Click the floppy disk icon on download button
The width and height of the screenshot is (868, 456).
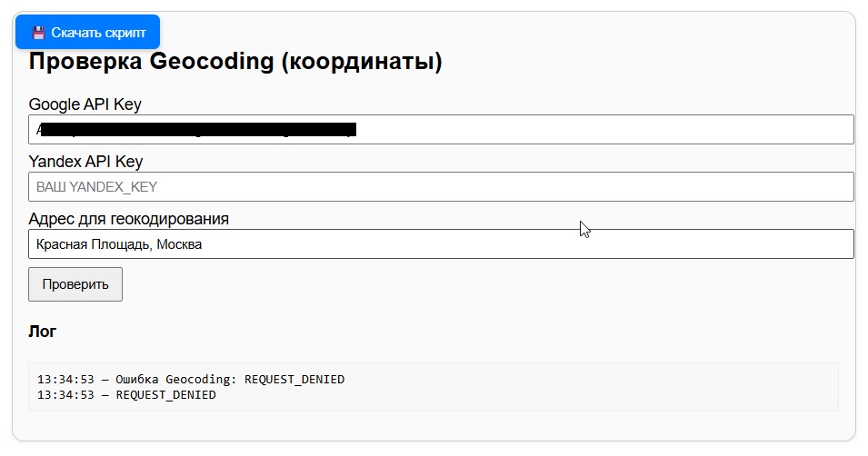[x=38, y=33]
